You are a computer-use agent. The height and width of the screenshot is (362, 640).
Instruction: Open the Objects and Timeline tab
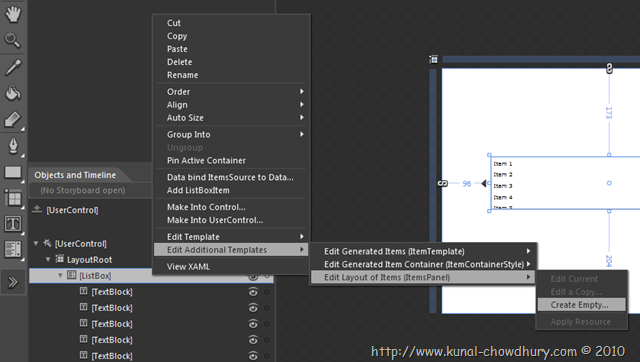pyautogui.click(x=75, y=175)
